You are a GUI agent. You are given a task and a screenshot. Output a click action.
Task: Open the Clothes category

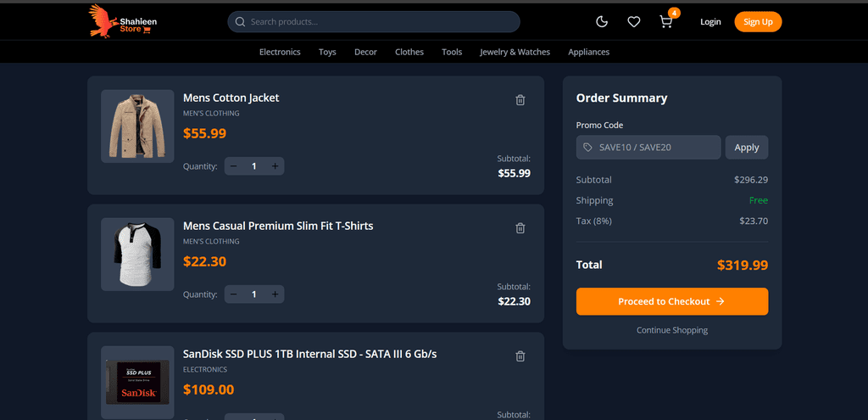(x=409, y=52)
